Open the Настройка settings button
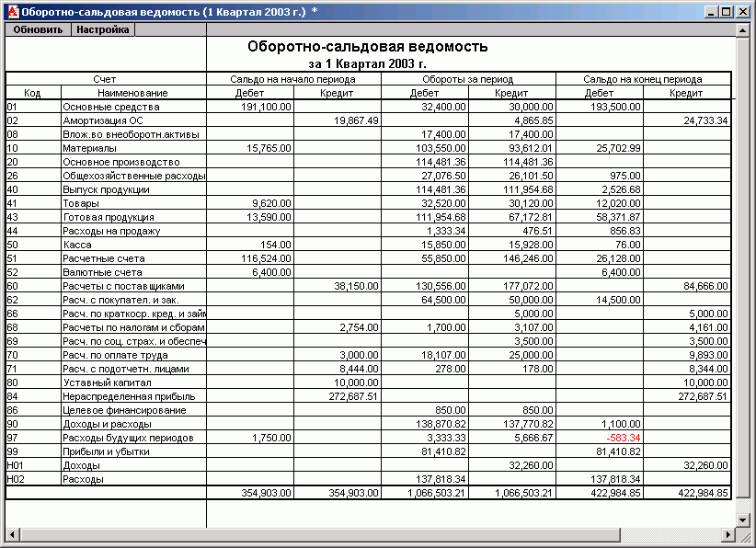Screen dimensions: 756x548 pos(103,29)
